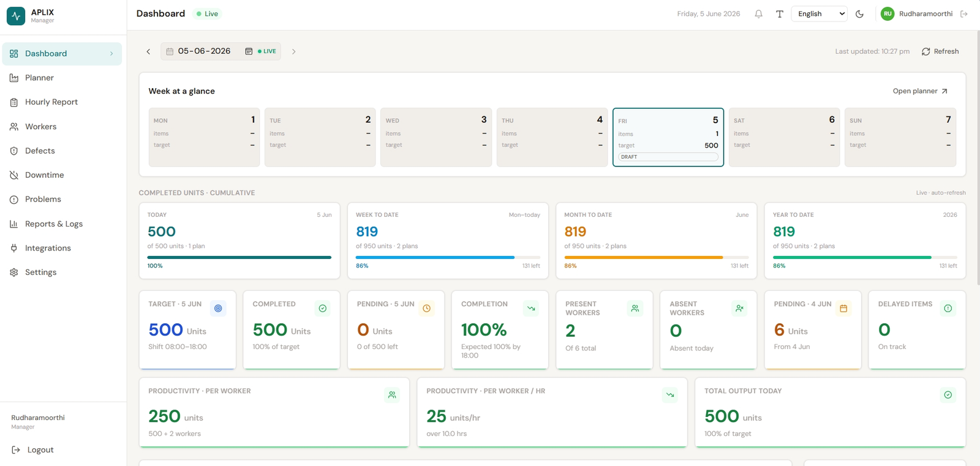This screenshot has width=980, height=466.
Task: Click the Today 100% progress bar
Action: (x=239, y=258)
